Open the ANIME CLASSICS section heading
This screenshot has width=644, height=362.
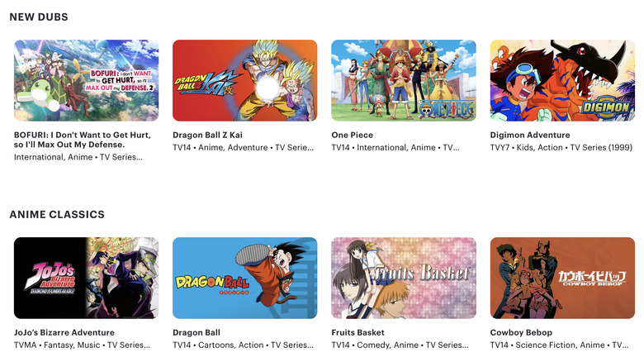57,214
